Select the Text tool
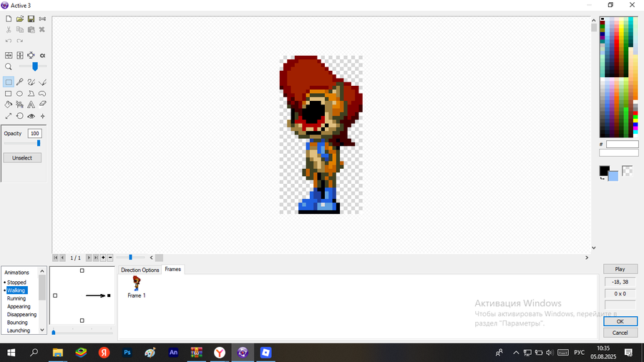 coord(31,104)
